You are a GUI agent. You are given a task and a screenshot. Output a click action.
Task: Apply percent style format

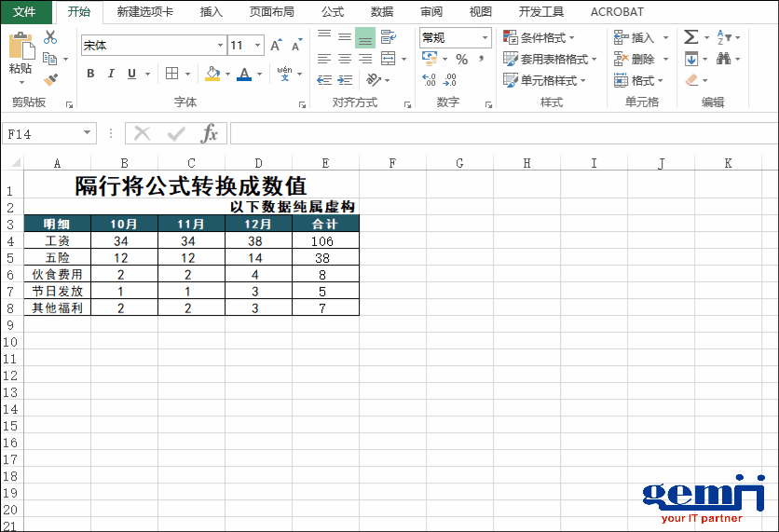461,59
